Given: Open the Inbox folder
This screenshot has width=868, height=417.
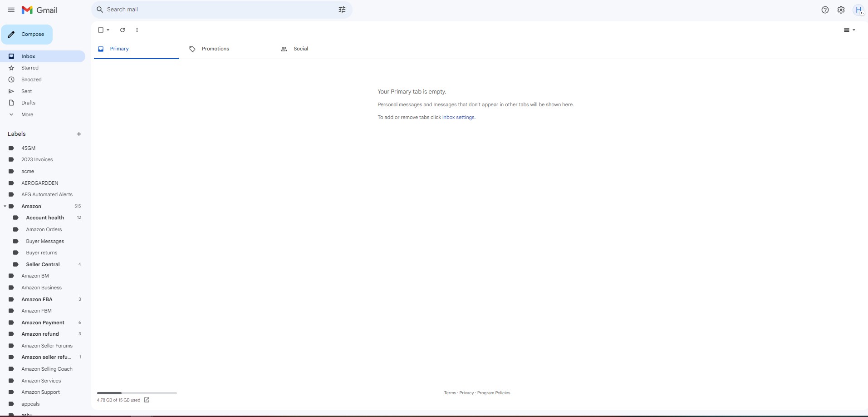Looking at the screenshot, I should (43, 56).
